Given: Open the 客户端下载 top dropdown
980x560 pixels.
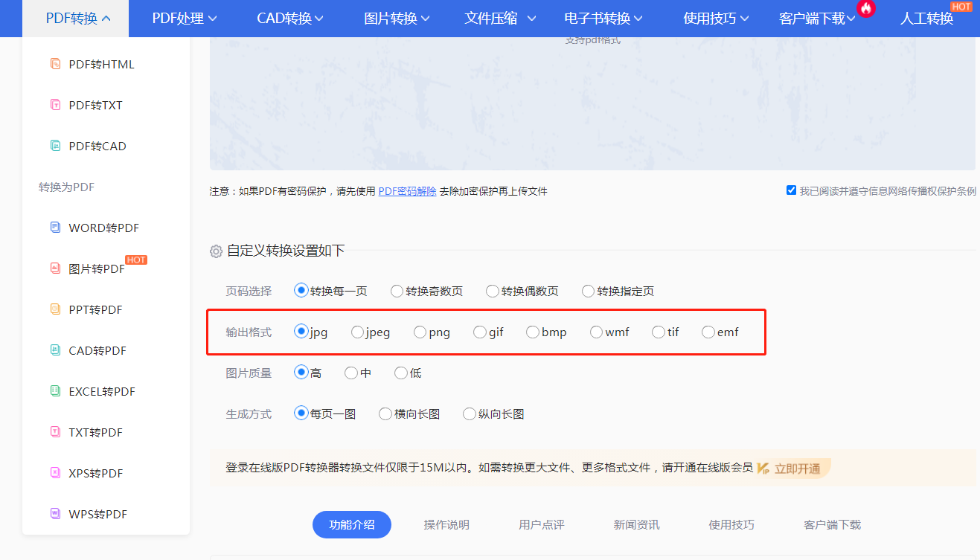Looking at the screenshot, I should coord(818,19).
